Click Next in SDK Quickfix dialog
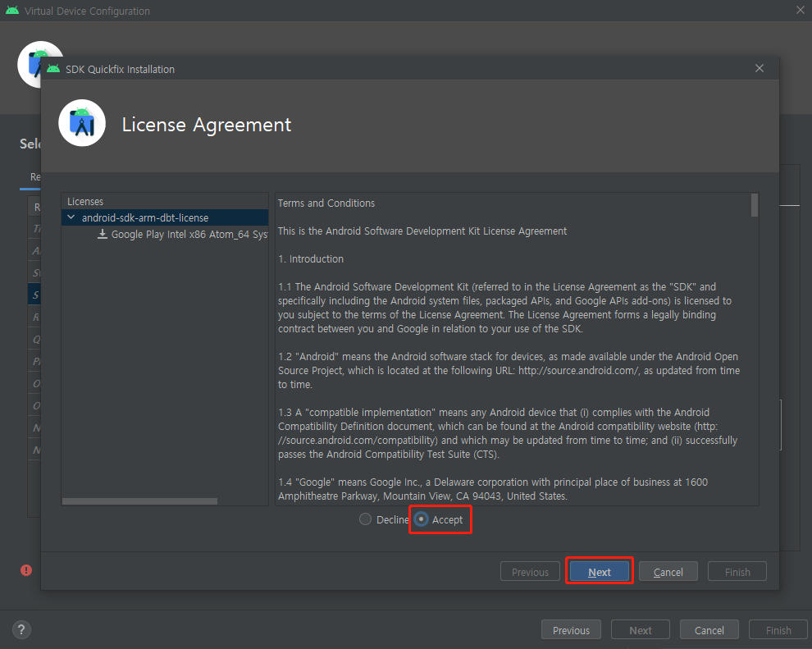The image size is (812, 649). point(600,572)
